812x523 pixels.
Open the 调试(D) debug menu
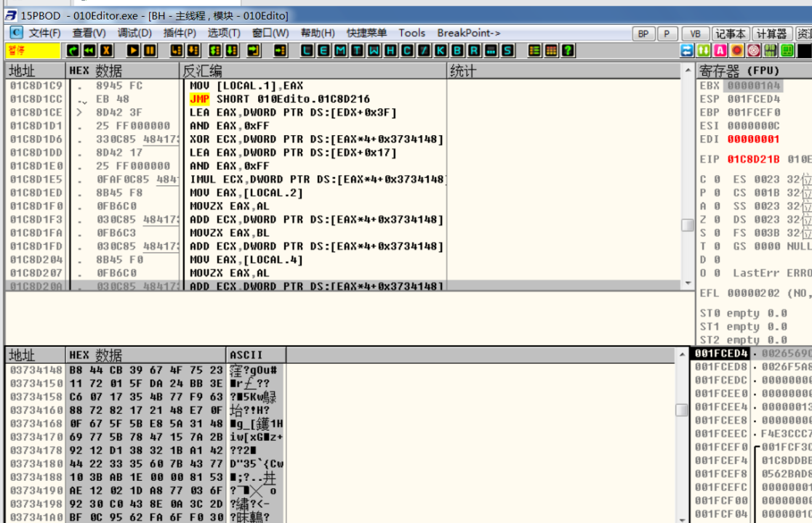coord(134,33)
